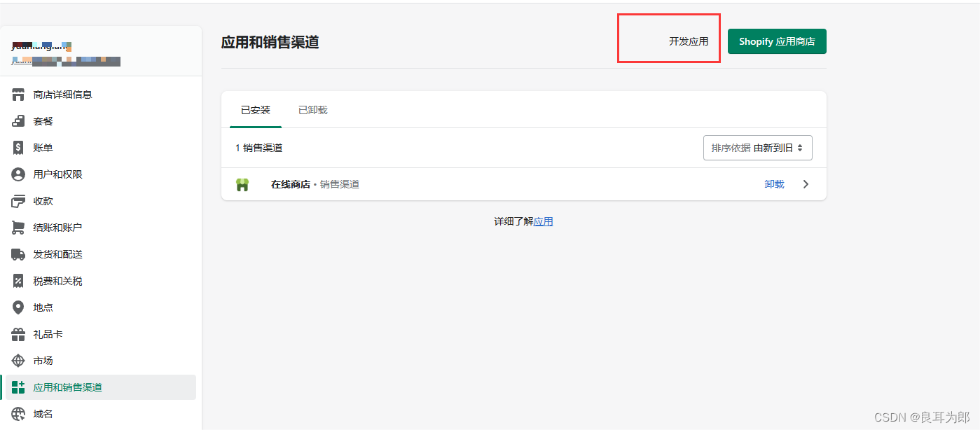Image resolution: width=980 pixels, height=430 pixels.
Task: Open the Shopify 应用商店 button
Action: 777,41
